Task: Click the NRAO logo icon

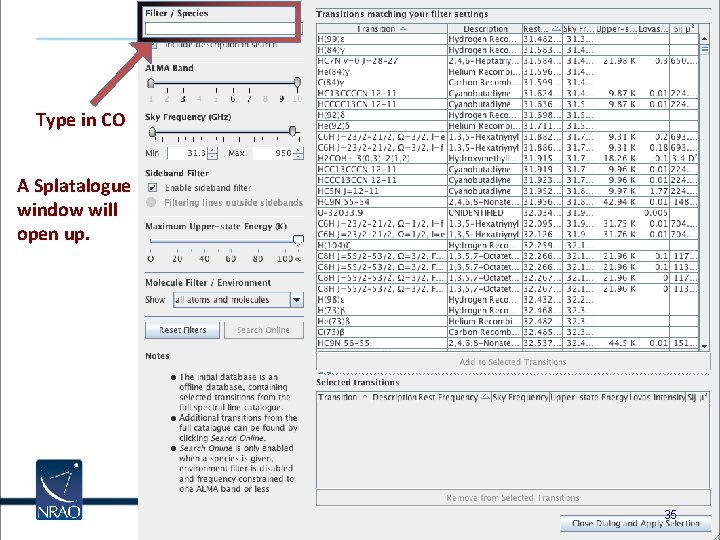Action: [59, 489]
